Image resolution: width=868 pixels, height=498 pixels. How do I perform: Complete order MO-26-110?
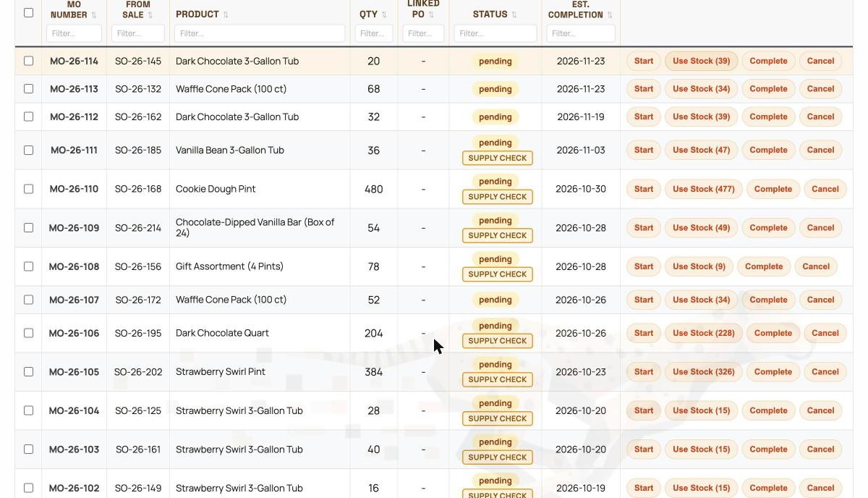773,189
